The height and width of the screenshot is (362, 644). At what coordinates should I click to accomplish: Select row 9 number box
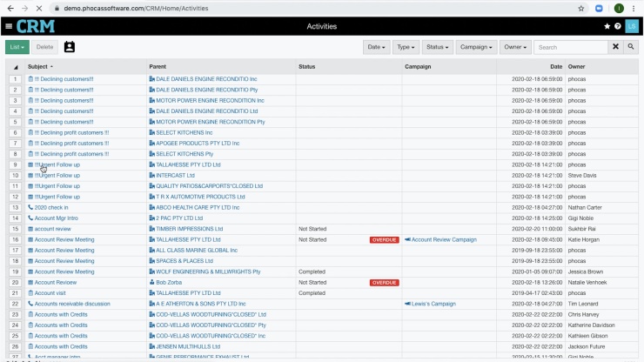pyautogui.click(x=15, y=164)
